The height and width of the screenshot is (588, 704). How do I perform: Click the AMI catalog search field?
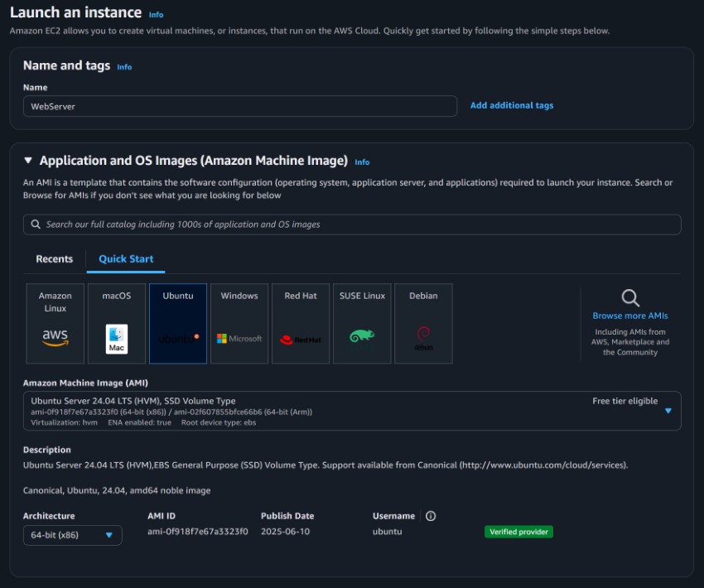click(352, 224)
